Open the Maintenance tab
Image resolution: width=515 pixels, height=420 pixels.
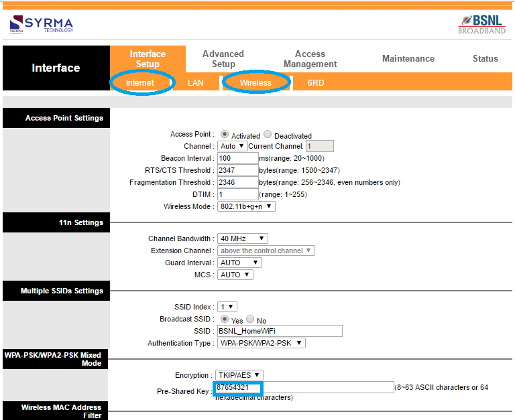click(408, 59)
